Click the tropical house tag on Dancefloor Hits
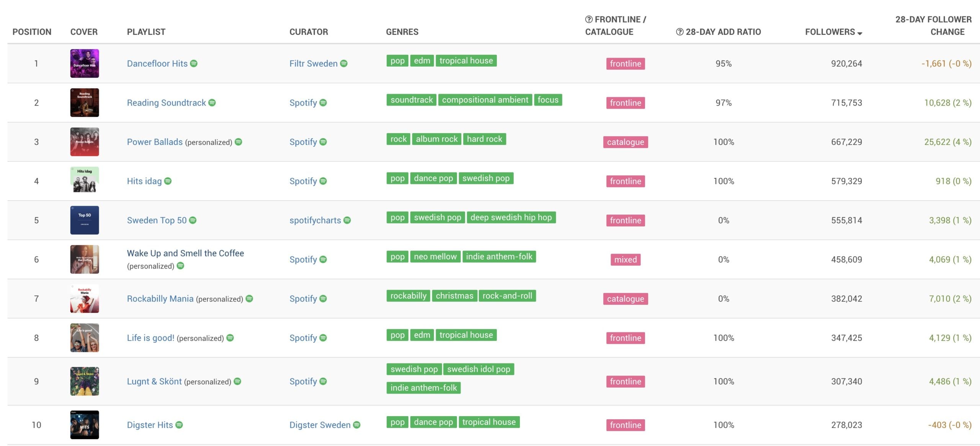Screen dimensions: 980x446 tap(466, 61)
